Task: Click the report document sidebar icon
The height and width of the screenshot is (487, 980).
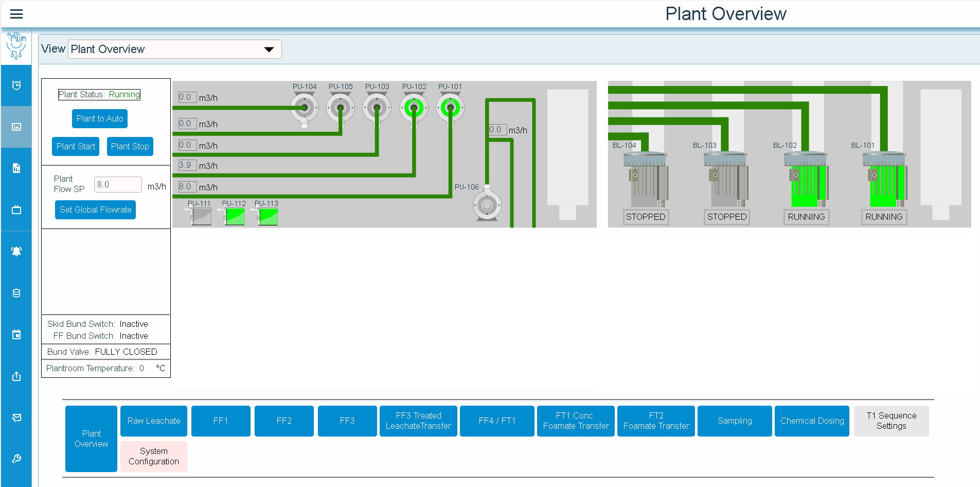Action: point(16,168)
